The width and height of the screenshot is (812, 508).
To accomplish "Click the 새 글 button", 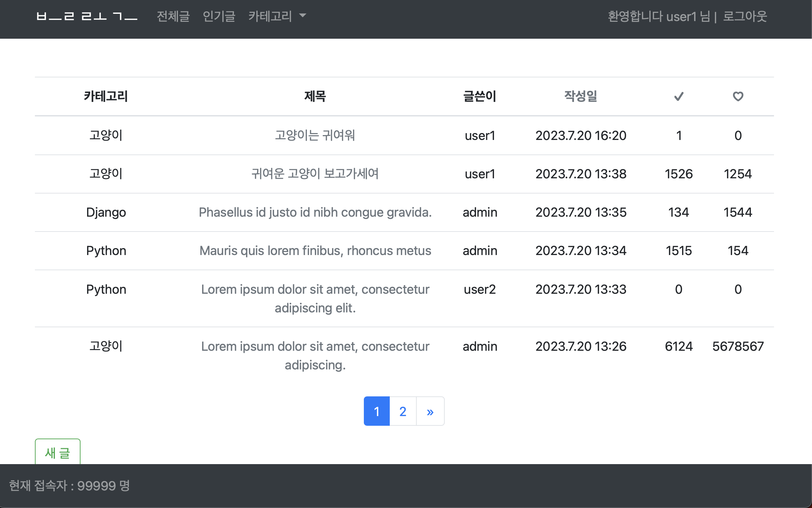I will (57, 453).
